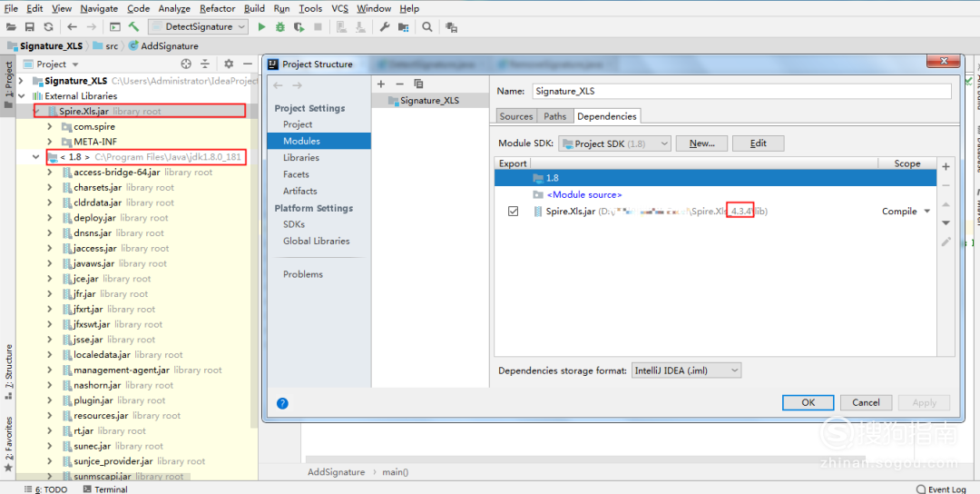Collapse all in Project panel
980x494 pixels.
[204, 64]
